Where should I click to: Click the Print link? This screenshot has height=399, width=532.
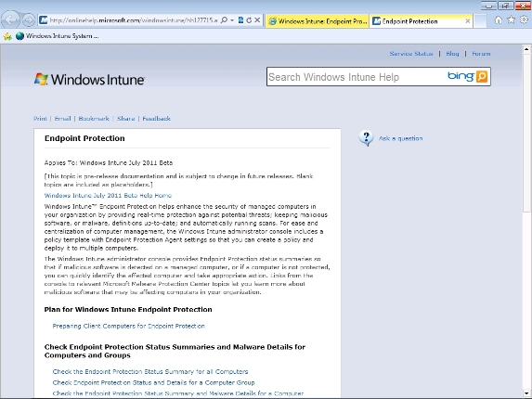[x=40, y=119]
